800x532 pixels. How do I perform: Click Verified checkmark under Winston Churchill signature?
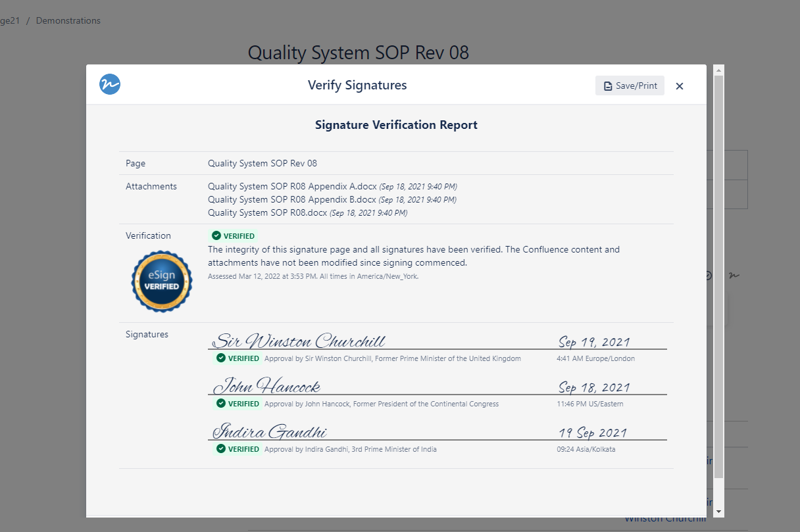click(x=221, y=358)
